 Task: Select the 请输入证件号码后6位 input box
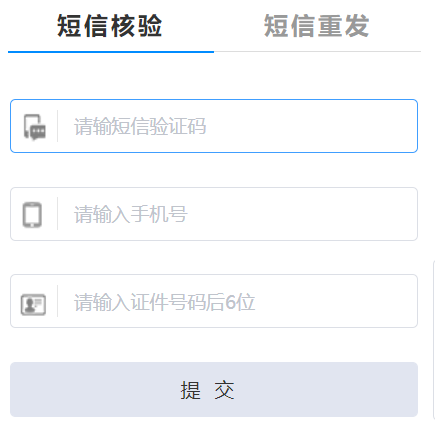click(x=214, y=301)
